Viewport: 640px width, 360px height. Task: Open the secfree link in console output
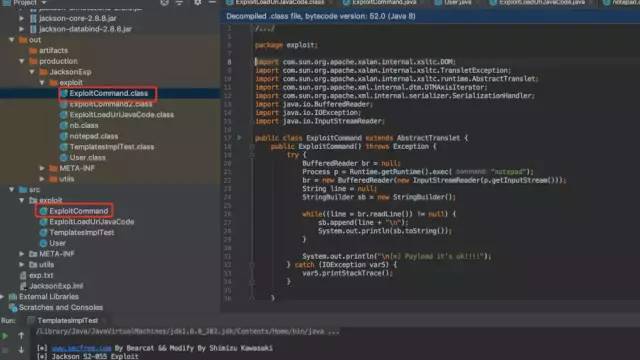pyautogui.click(x=82, y=348)
